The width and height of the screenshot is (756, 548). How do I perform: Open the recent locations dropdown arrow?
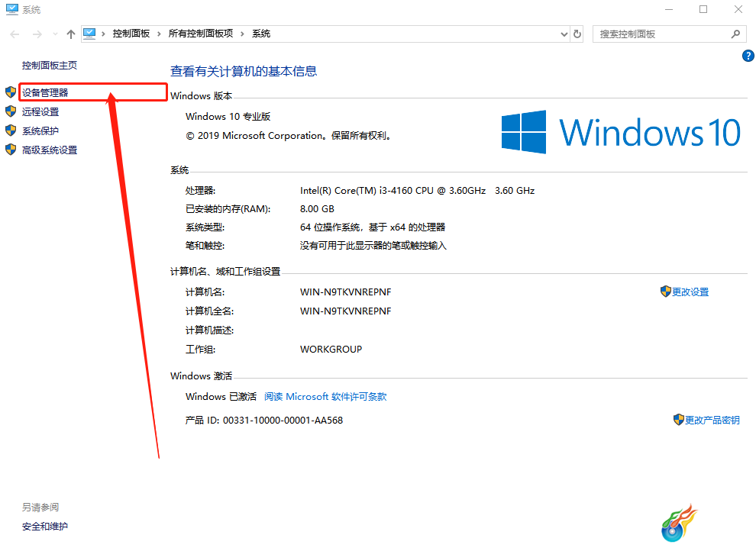click(55, 34)
